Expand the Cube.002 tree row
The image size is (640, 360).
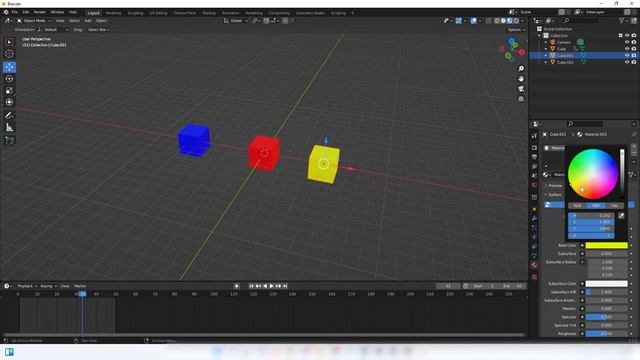click(546, 62)
